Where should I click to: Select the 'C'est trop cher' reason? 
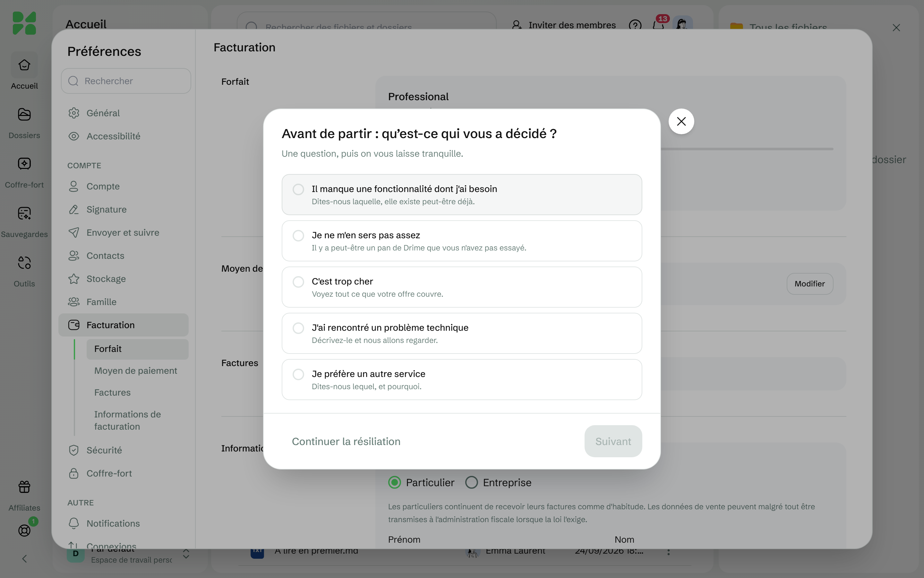462,287
